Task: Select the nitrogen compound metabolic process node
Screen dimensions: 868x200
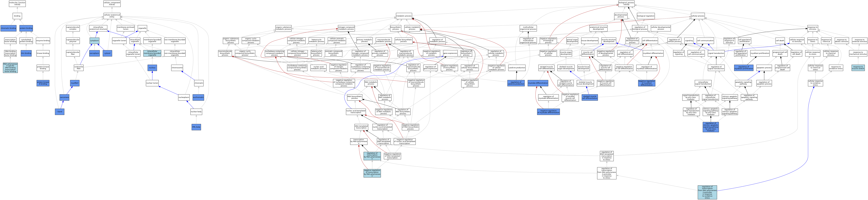Action: click(346, 28)
